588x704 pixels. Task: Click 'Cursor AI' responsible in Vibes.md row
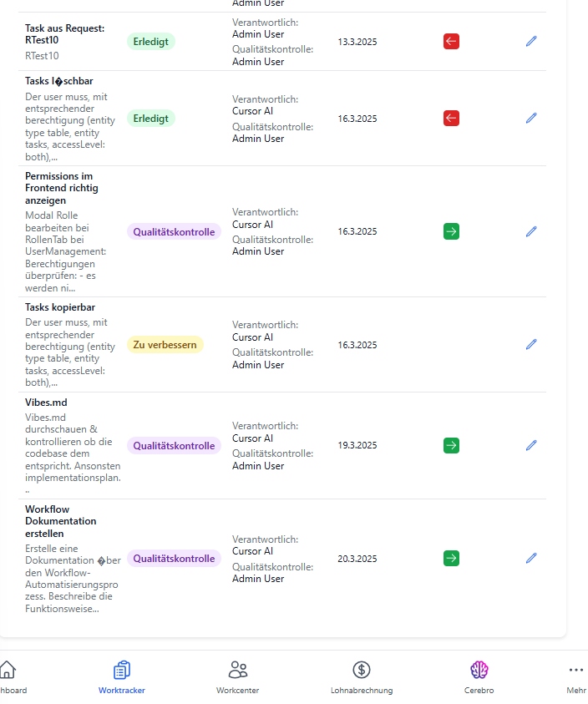tap(252, 438)
